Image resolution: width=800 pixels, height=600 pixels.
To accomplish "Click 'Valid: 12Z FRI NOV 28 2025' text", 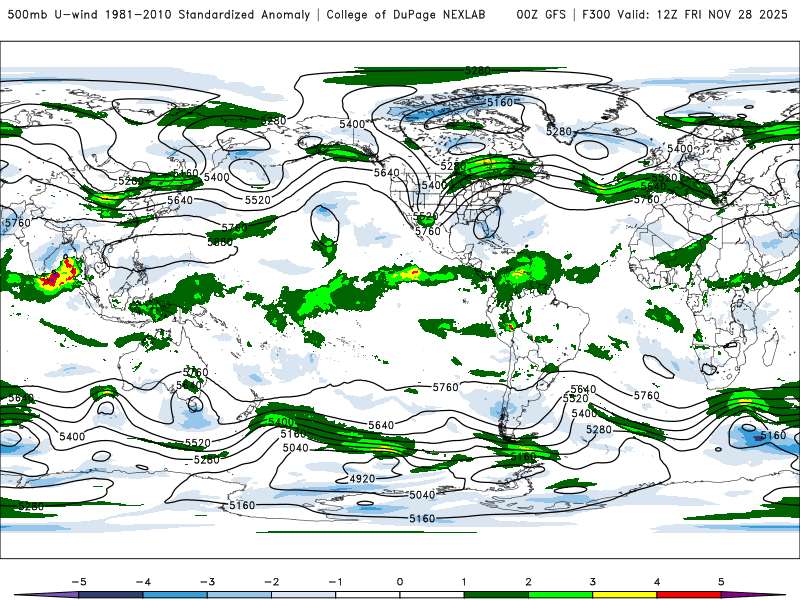I will click(703, 14).
